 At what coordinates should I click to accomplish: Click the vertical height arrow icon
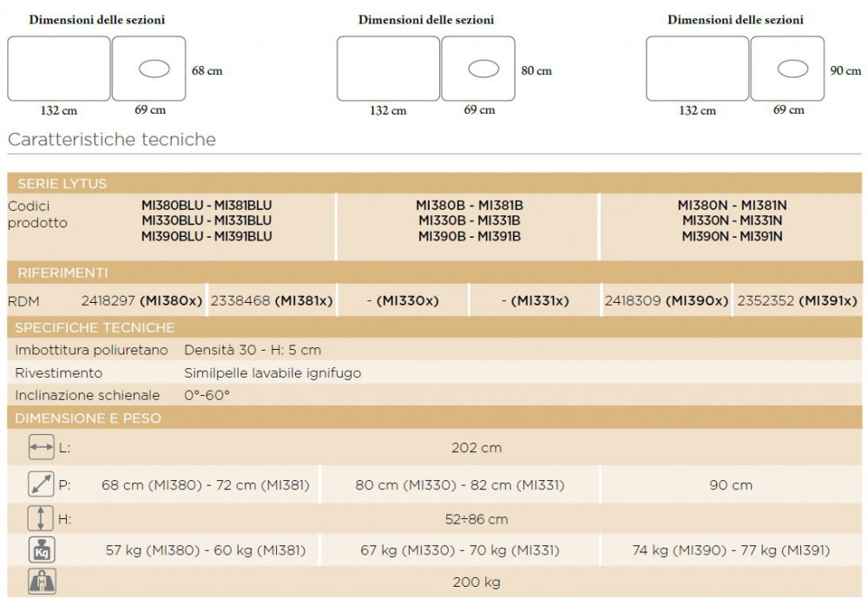41,519
